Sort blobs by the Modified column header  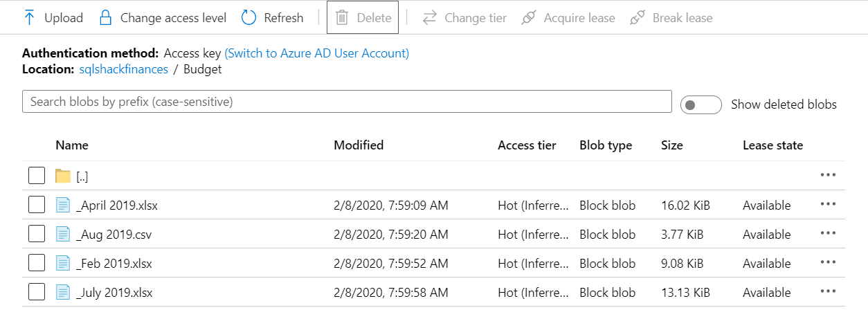[x=359, y=145]
